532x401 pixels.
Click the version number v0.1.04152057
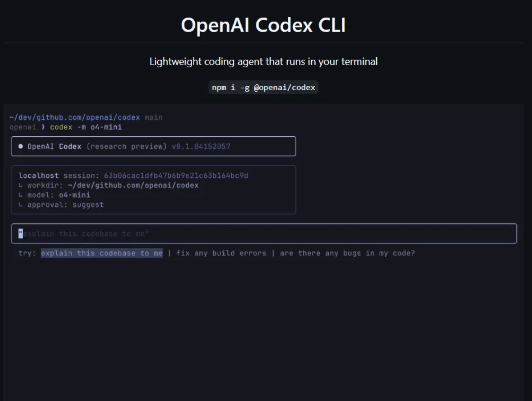[201, 147]
